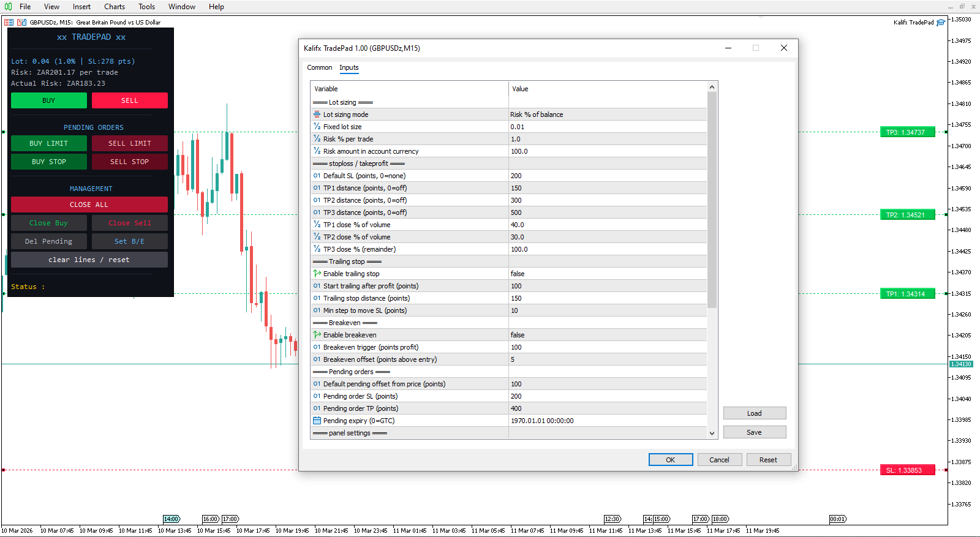Click the Set B/E button
The image size is (980, 537).
pyautogui.click(x=130, y=241)
